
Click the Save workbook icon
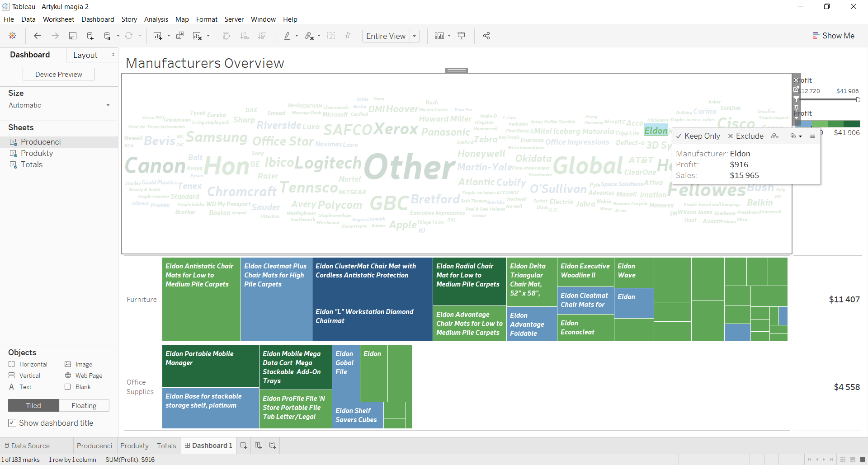[72, 36]
